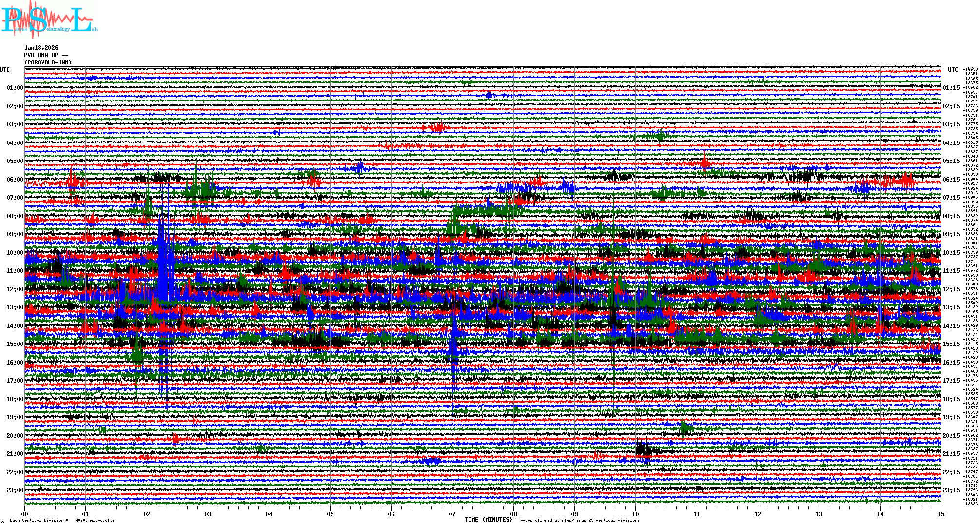Click the (PARAVOLA-HNN) station name

click(48, 62)
